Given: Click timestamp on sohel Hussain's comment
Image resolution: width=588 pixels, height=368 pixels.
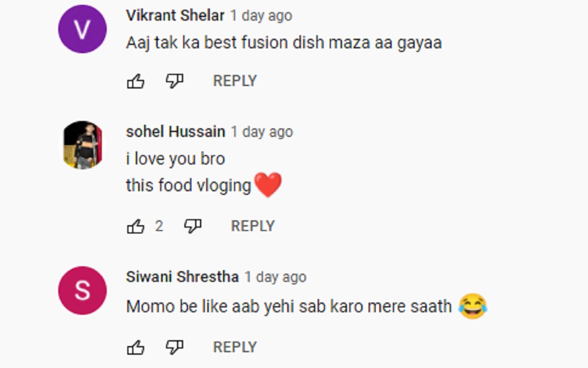Looking at the screenshot, I should point(262,132).
